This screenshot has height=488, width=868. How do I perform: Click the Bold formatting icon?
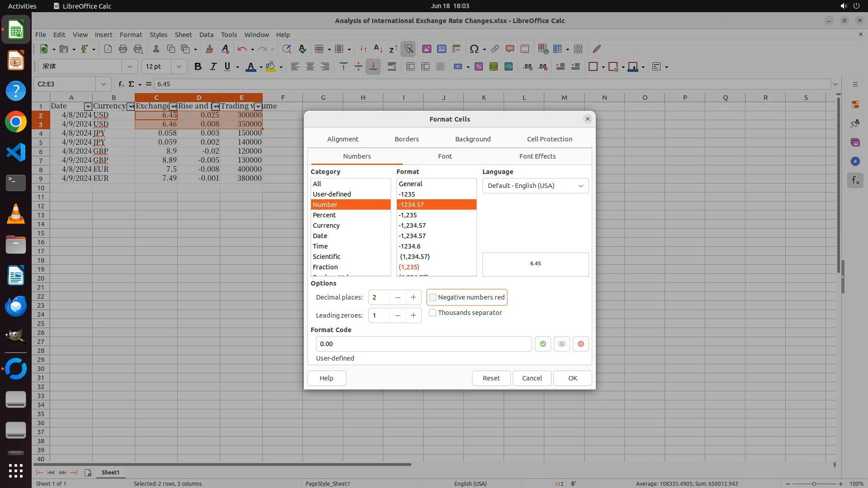coord(198,67)
